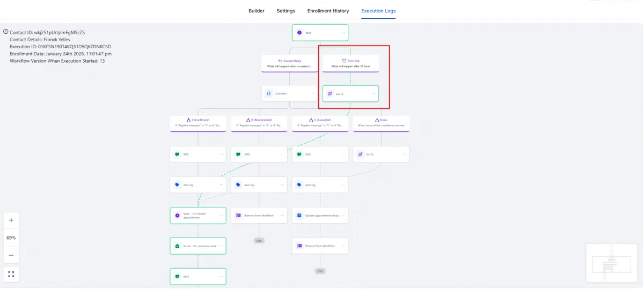Select the Time Out branch card
This screenshot has width=644, height=289.
pyautogui.click(x=350, y=63)
